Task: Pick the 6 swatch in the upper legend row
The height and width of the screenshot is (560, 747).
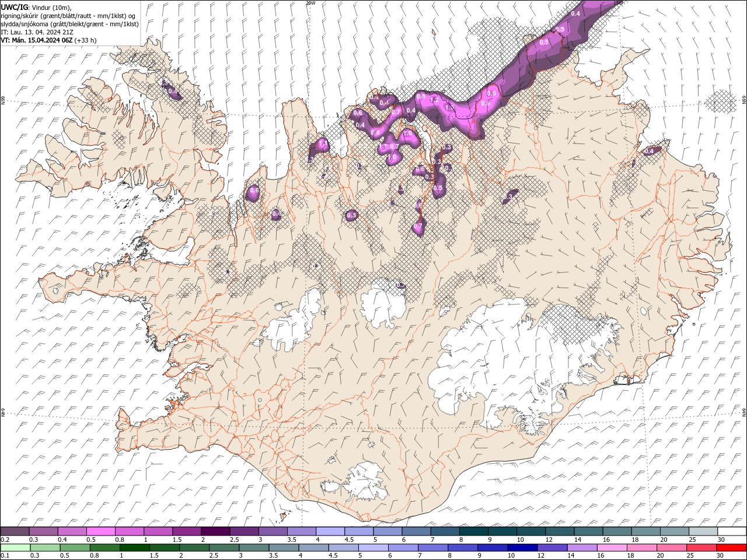Action: (x=416, y=531)
